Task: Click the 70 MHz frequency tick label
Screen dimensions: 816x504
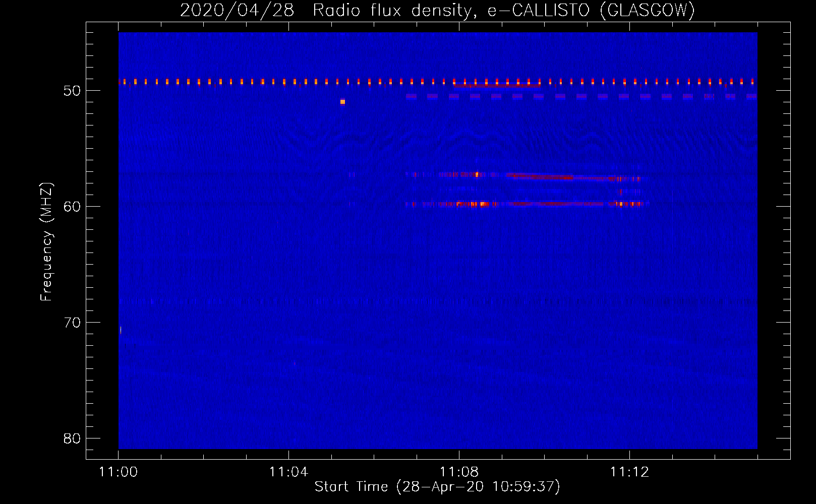Action: point(72,323)
